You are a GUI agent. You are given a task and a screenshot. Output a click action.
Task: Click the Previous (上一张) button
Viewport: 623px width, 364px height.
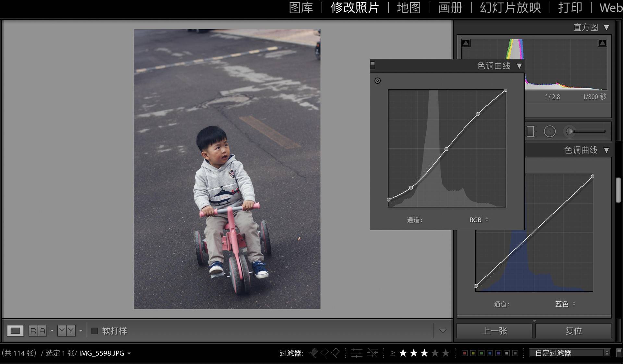coord(494,331)
